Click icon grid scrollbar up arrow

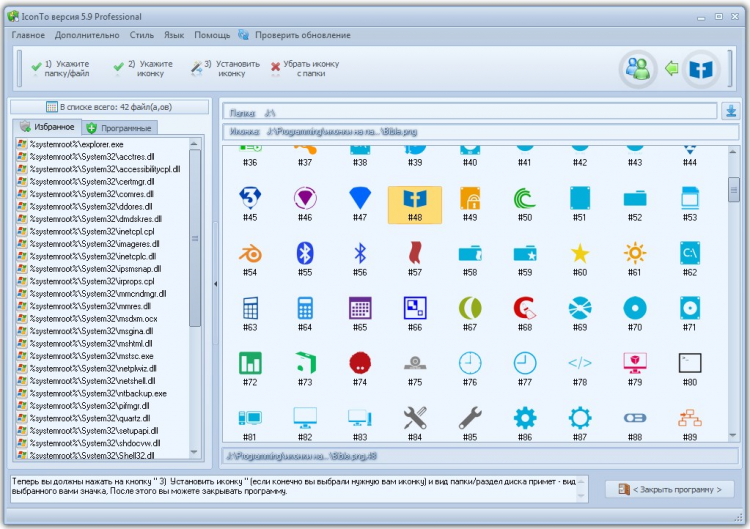click(733, 152)
